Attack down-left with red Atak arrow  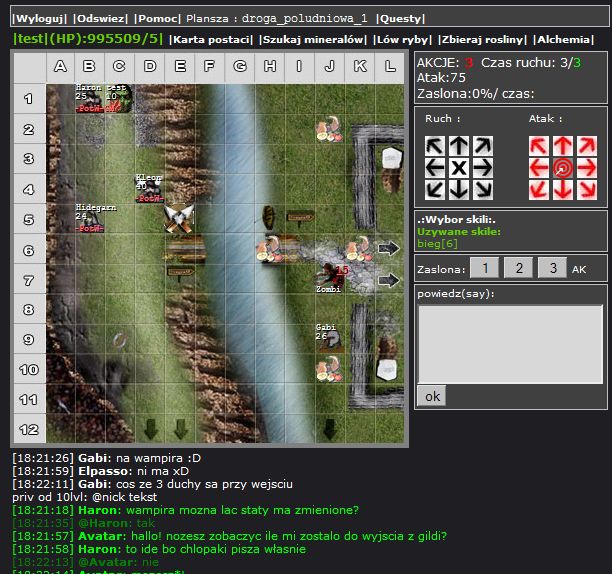[539, 190]
